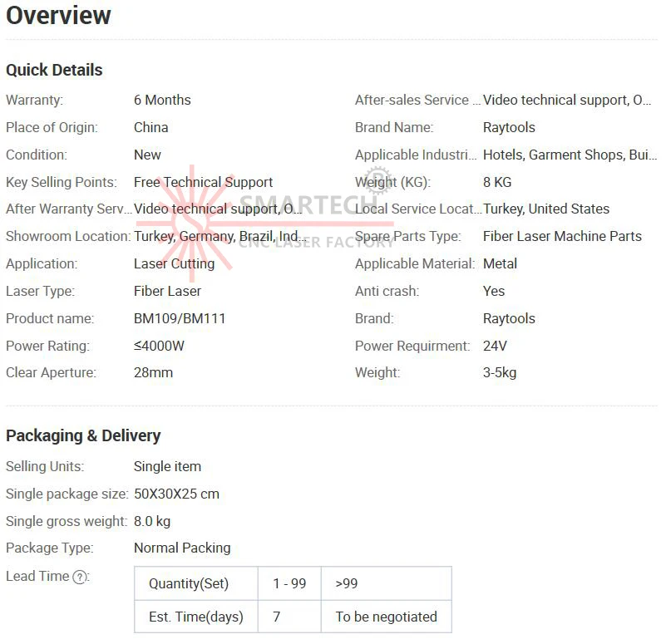Click the 'China' place of origin value
The image size is (666, 644).
pos(150,128)
